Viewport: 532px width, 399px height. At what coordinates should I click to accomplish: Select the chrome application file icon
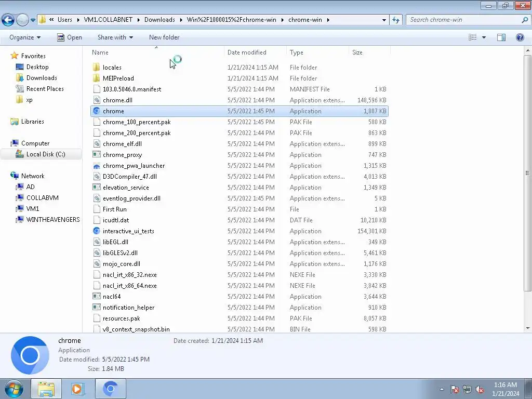(x=97, y=111)
